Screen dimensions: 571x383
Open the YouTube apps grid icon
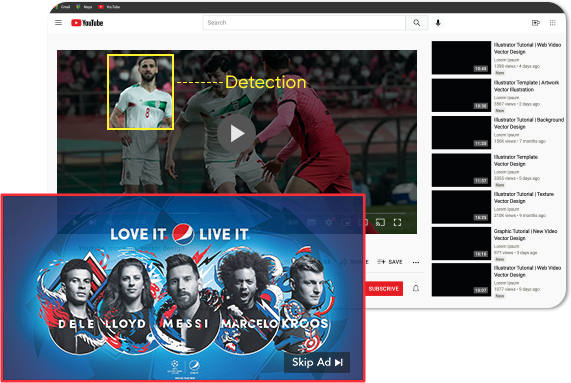click(x=552, y=23)
